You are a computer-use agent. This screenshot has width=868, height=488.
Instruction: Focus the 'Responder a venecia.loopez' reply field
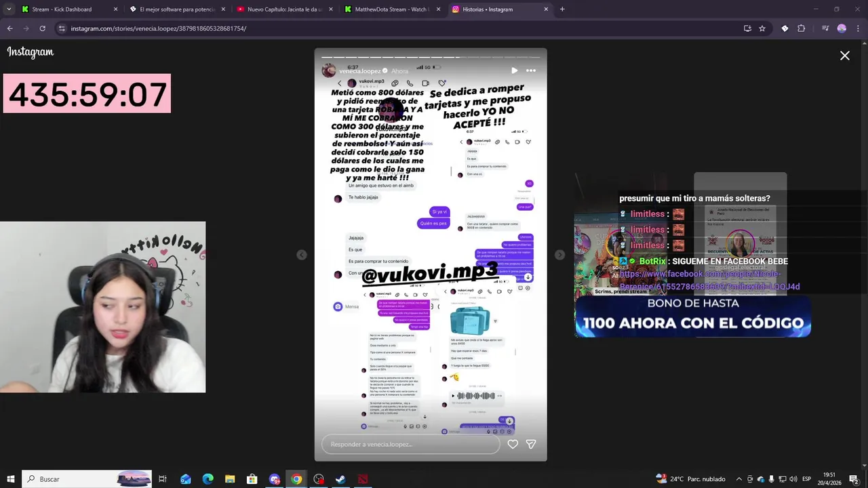coord(411,444)
